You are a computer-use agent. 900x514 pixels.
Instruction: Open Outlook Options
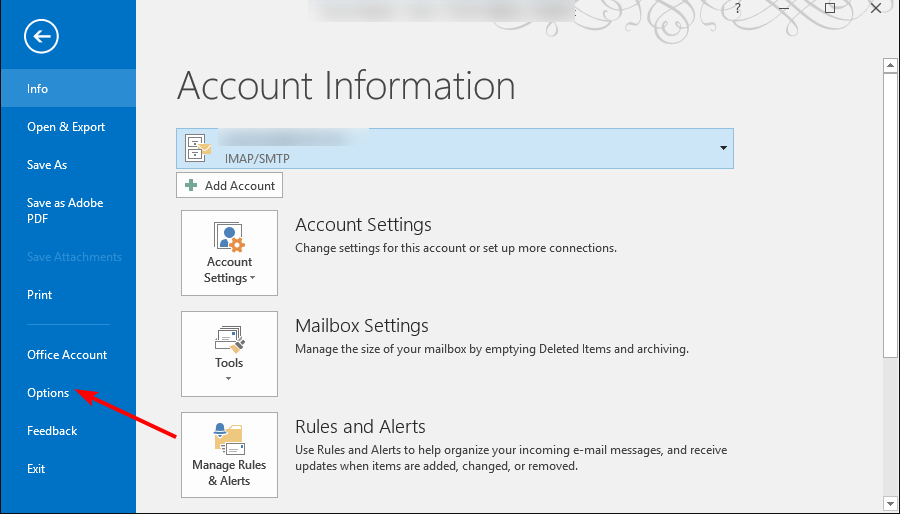(x=68, y=392)
